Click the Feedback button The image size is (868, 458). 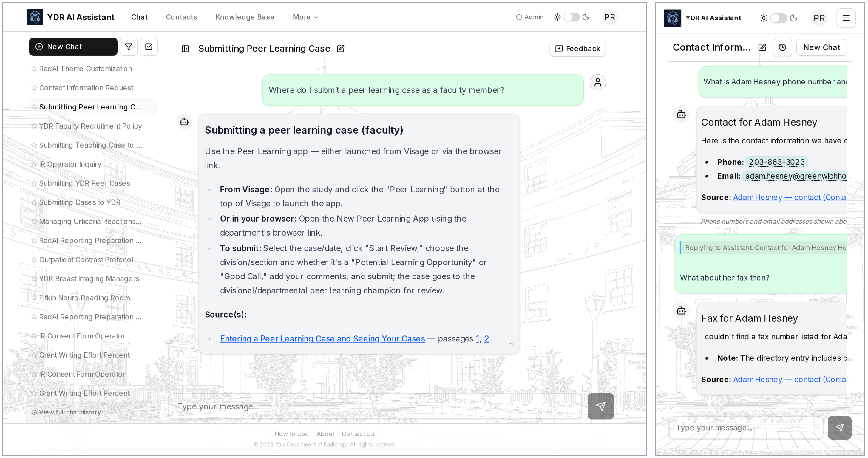point(577,49)
